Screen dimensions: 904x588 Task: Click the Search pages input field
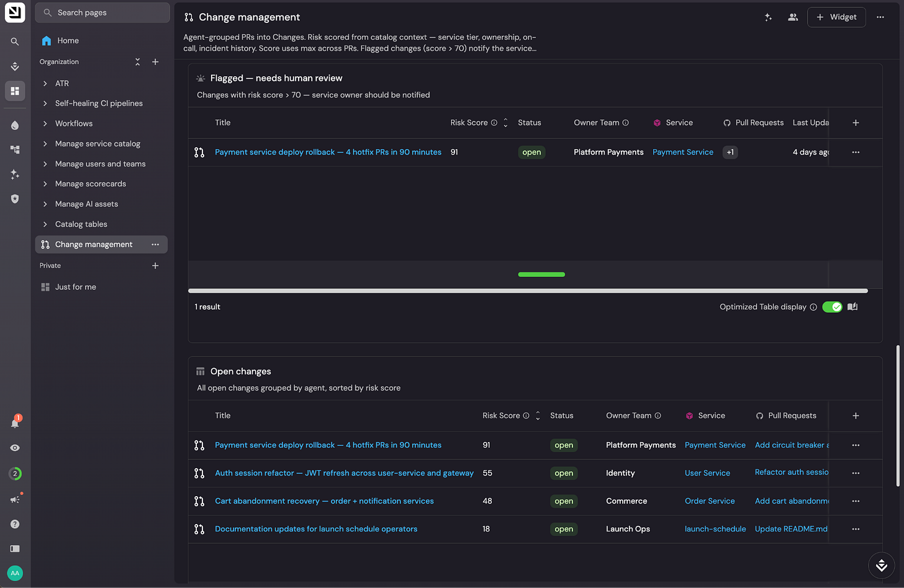tap(102, 12)
